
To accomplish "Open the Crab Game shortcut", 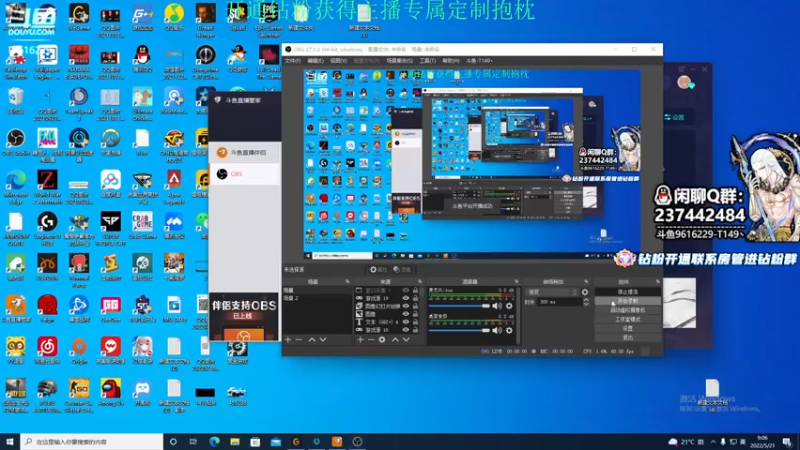I will tap(142, 226).
